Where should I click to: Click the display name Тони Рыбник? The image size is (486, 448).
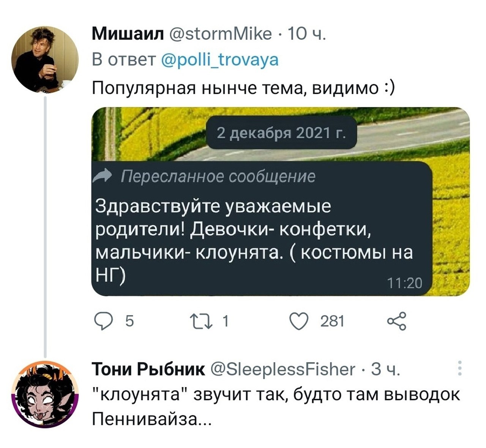[x=148, y=369]
